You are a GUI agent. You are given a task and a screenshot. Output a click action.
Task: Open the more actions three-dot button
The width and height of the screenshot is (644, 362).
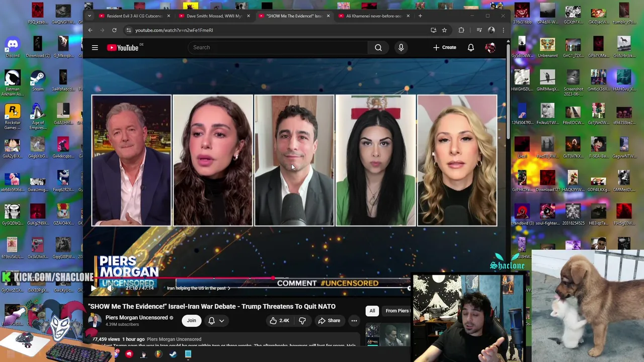pyautogui.click(x=354, y=321)
